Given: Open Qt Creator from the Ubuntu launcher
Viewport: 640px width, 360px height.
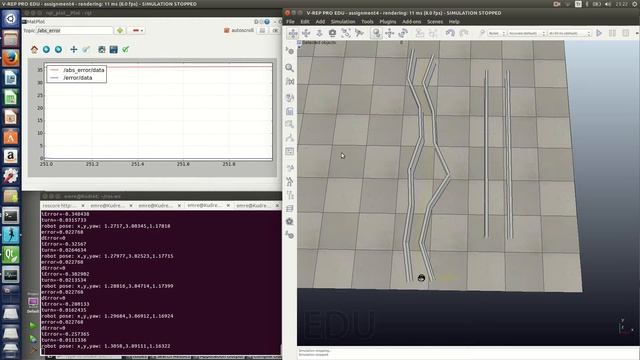Looking at the screenshot, I should click(11, 255).
